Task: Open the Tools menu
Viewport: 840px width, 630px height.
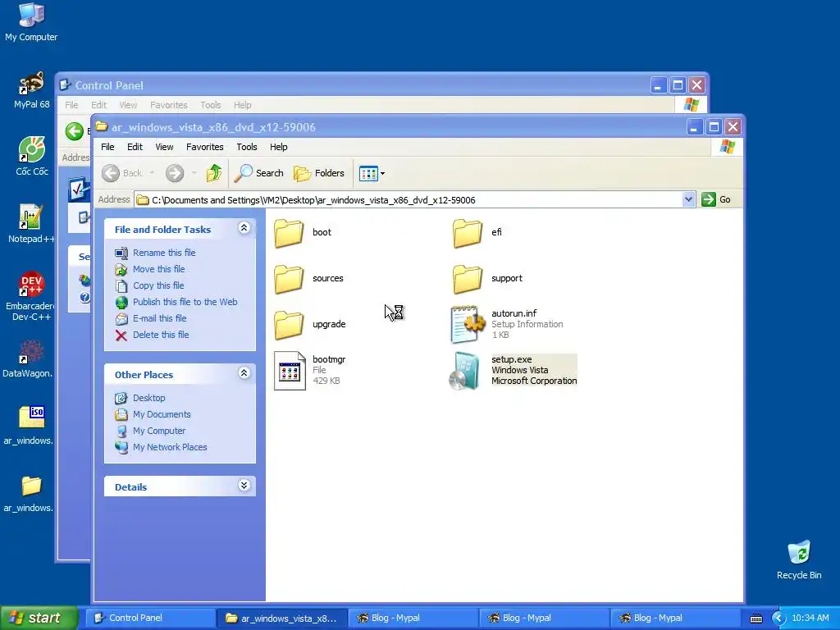Action: [x=246, y=147]
